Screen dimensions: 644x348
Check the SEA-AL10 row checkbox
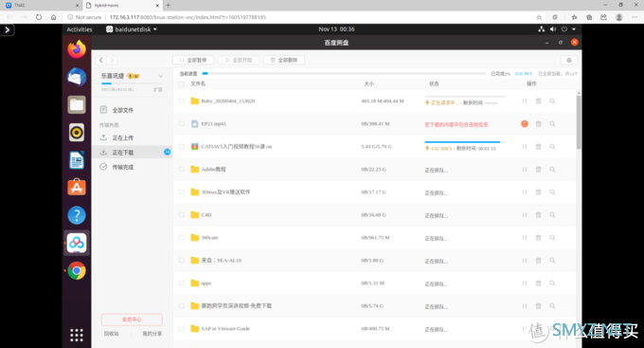tap(181, 261)
